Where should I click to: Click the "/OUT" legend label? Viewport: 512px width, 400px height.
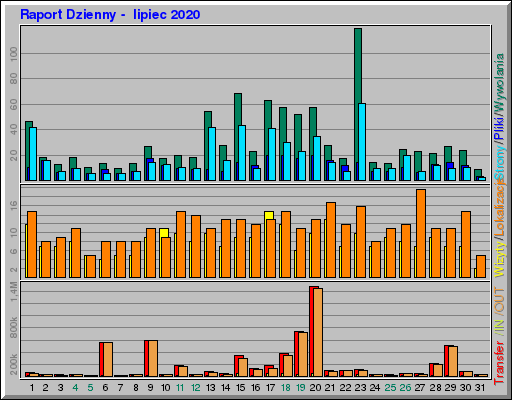click(499, 301)
